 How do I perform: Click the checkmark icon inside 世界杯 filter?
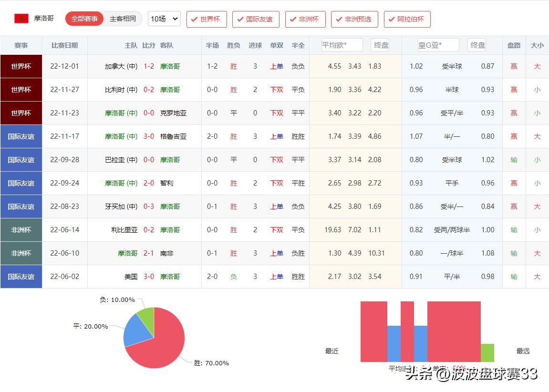(194, 19)
